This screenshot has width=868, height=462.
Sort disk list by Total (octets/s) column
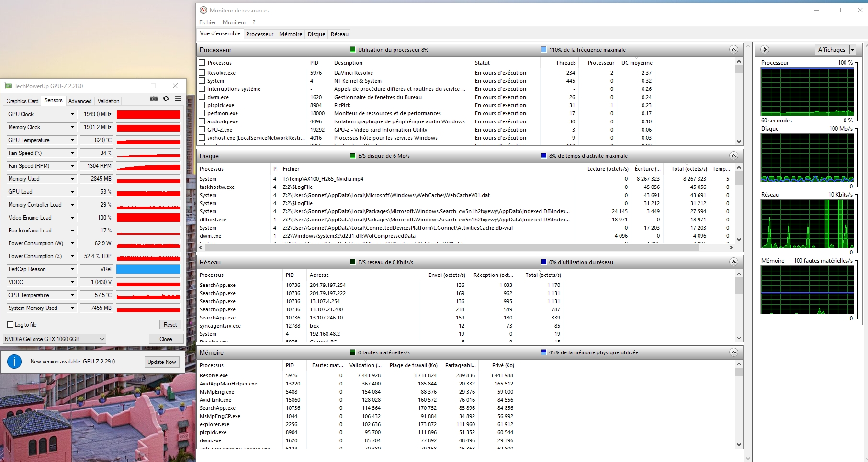(688, 169)
